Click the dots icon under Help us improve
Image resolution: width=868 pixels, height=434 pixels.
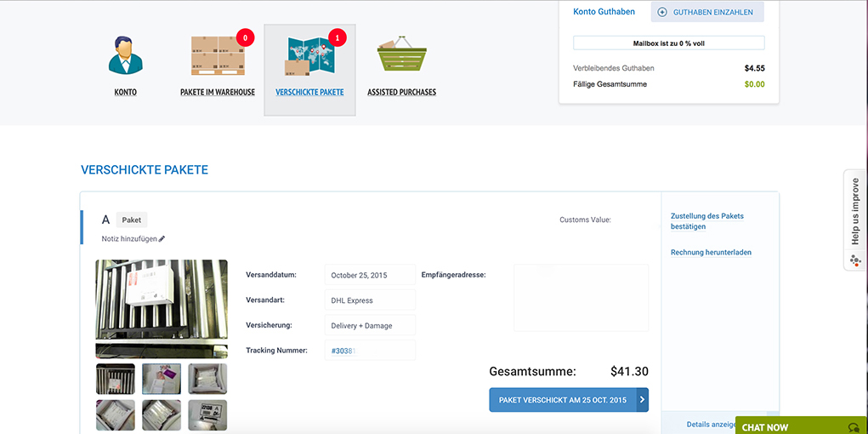(x=855, y=260)
